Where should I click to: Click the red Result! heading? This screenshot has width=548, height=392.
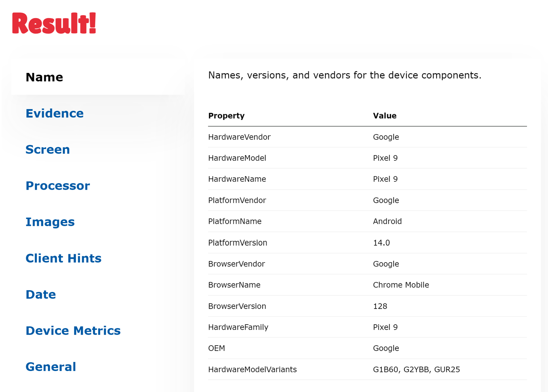(x=54, y=24)
